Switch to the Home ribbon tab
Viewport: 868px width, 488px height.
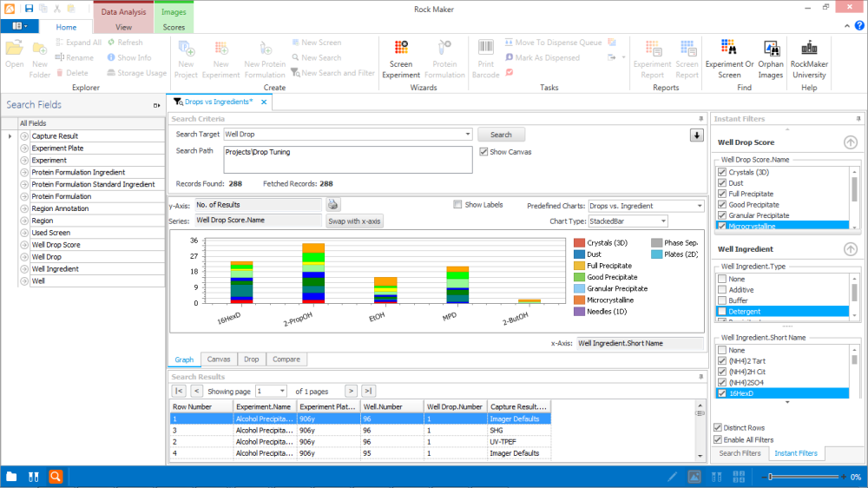pos(66,27)
